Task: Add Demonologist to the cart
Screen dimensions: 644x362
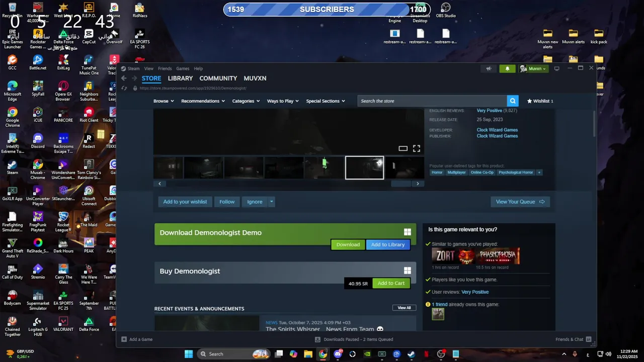Action: (x=391, y=283)
